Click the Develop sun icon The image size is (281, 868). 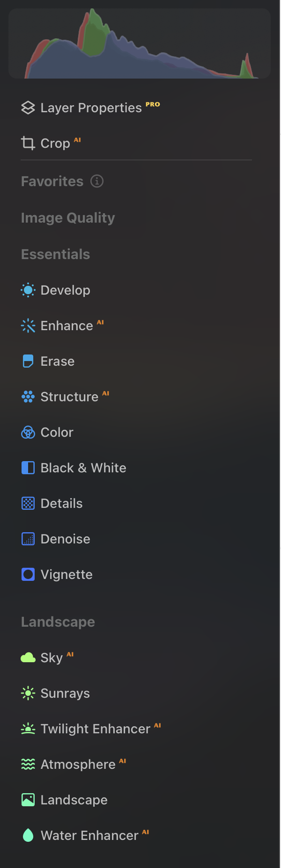(x=28, y=290)
